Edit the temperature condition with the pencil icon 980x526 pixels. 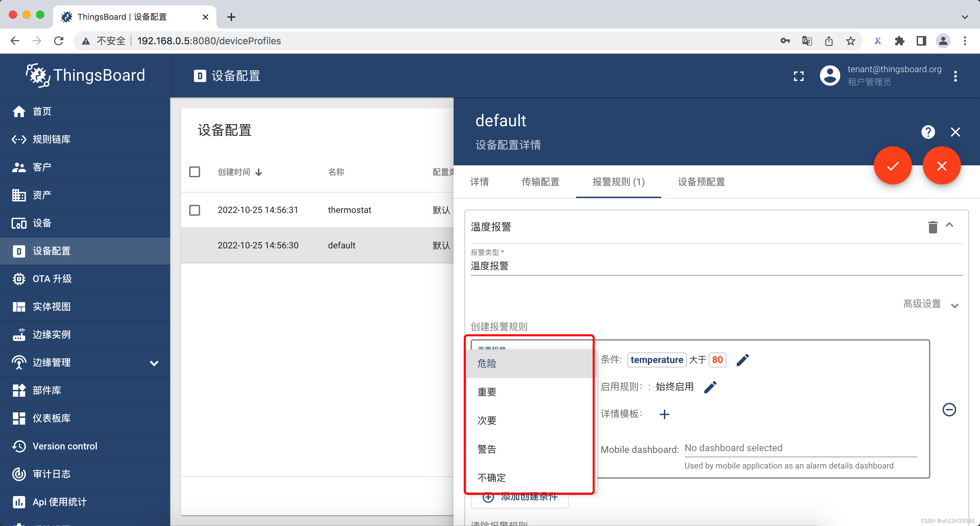coord(743,359)
